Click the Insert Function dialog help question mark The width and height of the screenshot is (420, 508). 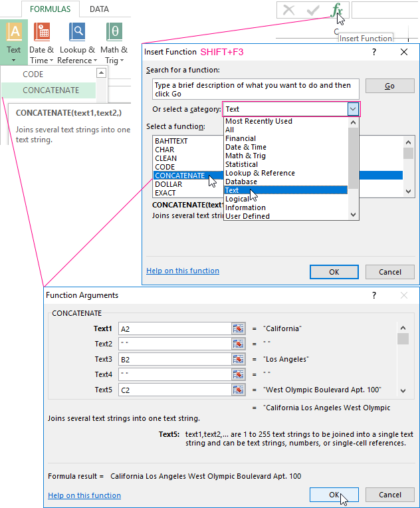[x=374, y=52]
